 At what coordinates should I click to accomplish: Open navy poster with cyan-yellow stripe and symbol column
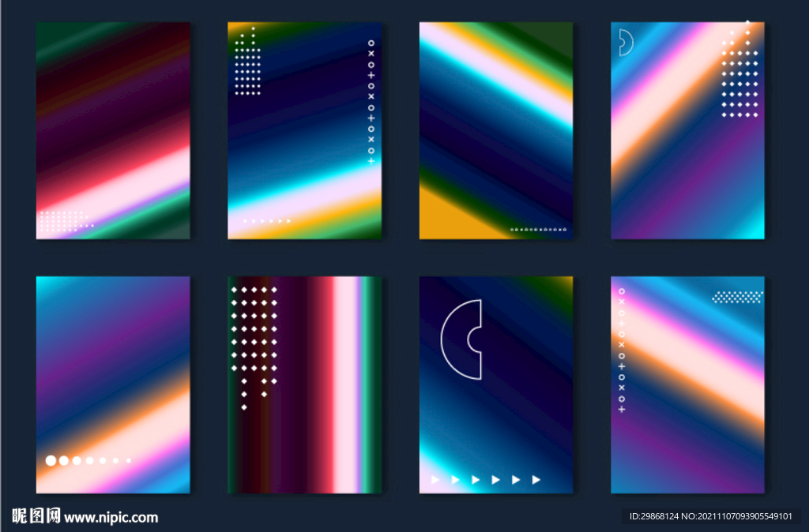coord(304,130)
